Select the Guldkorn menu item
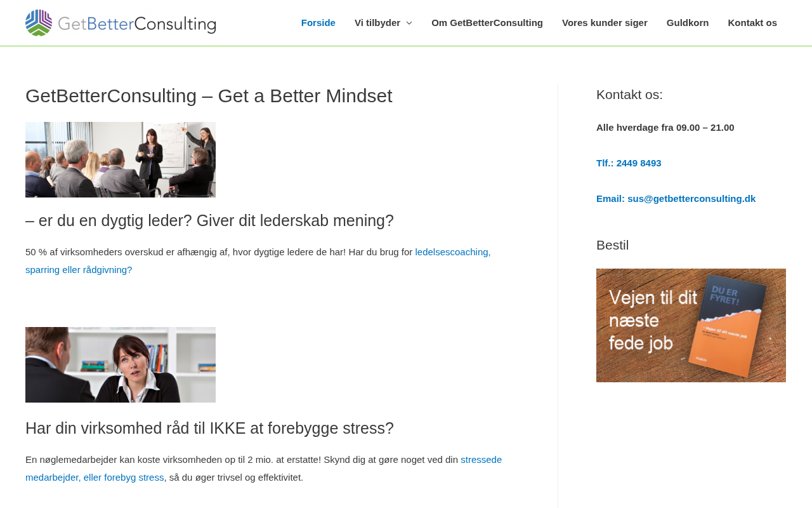The image size is (812, 508). (687, 23)
